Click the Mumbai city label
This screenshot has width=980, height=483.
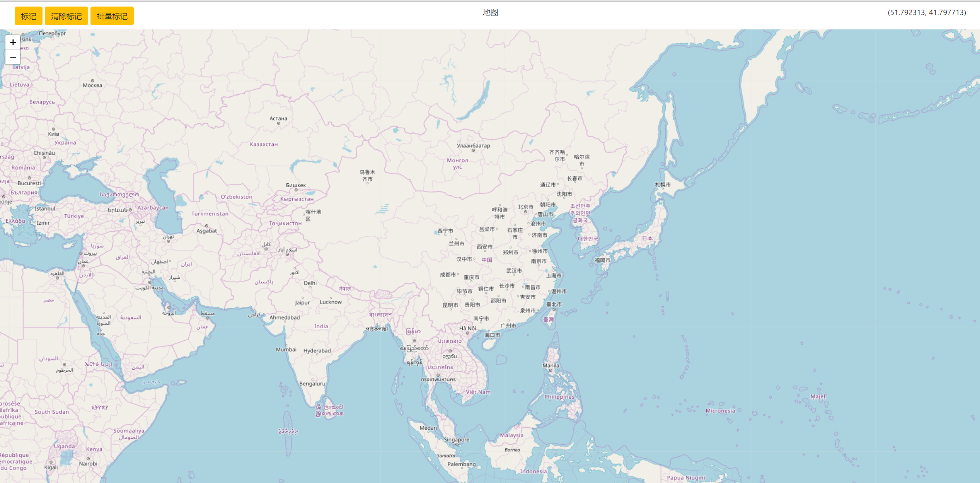pyautogui.click(x=286, y=350)
